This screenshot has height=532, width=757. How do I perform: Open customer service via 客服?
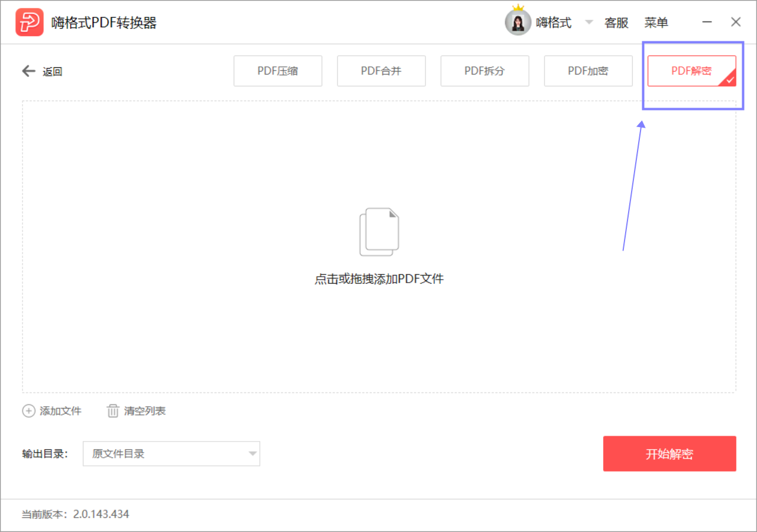pyautogui.click(x=616, y=22)
